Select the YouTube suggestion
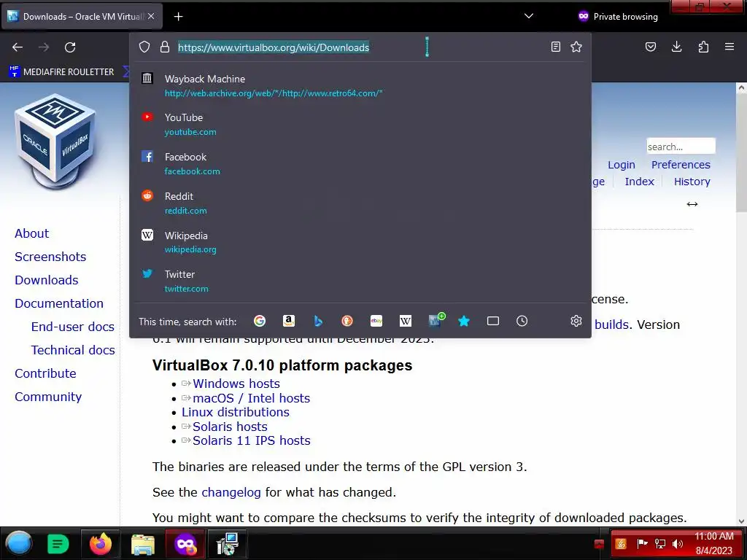The width and height of the screenshot is (747, 560). point(360,125)
